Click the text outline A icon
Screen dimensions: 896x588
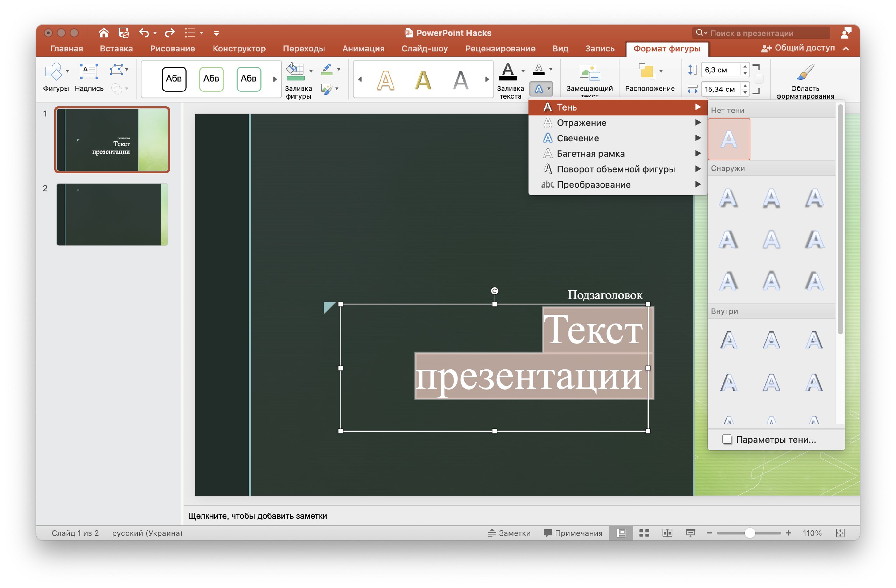click(539, 69)
